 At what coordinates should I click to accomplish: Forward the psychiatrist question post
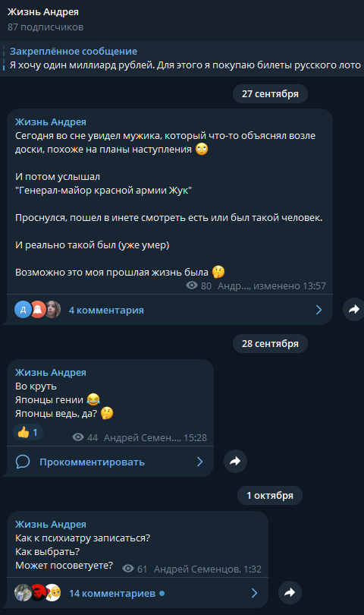[x=290, y=592]
